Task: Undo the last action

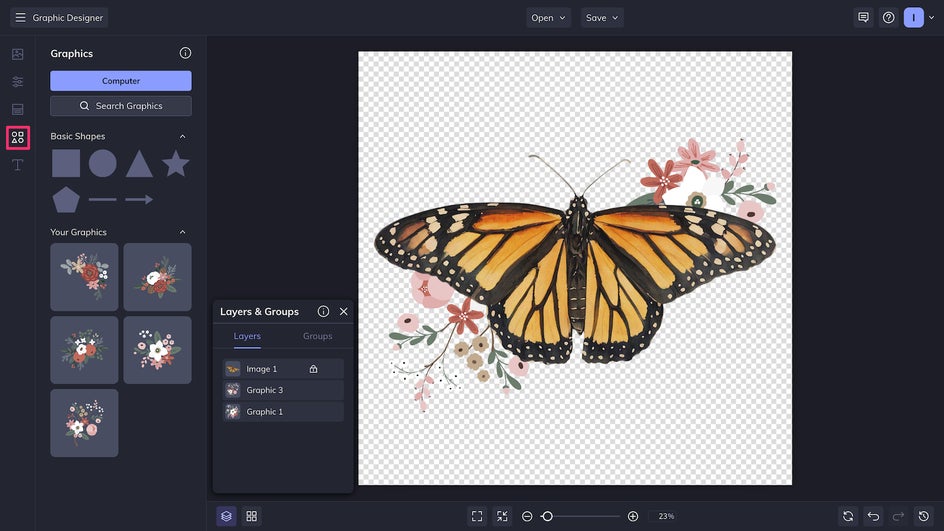Action: [873, 516]
